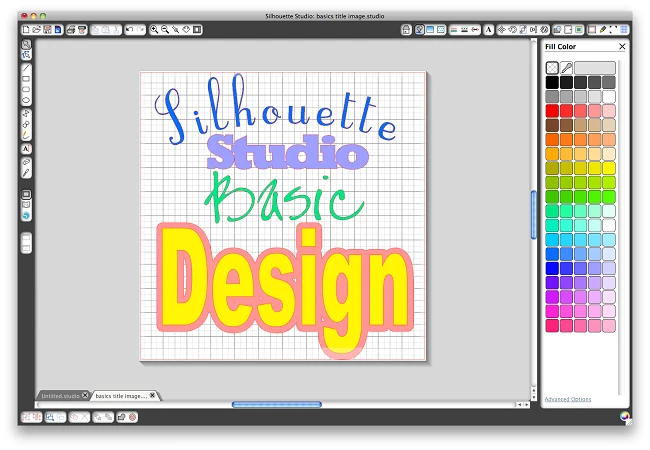Click the Zoom In magnifier icon
The height and width of the screenshot is (450, 650).
click(x=155, y=30)
